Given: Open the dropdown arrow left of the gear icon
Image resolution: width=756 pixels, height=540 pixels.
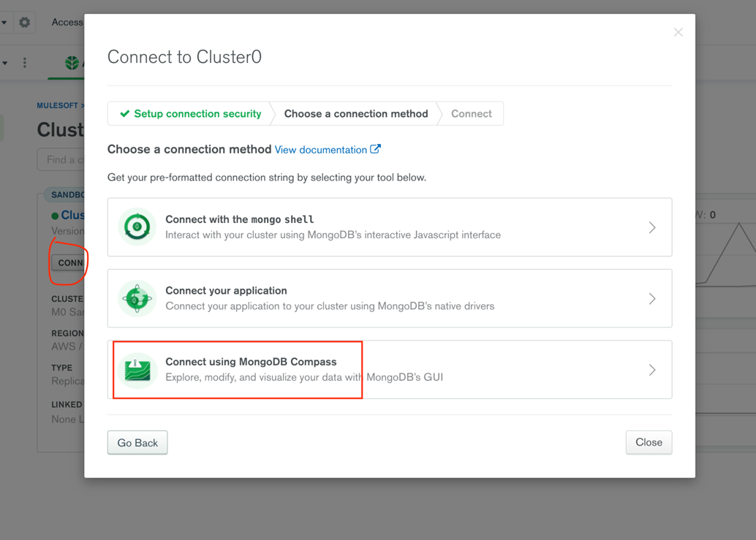Looking at the screenshot, I should (x=4, y=22).
